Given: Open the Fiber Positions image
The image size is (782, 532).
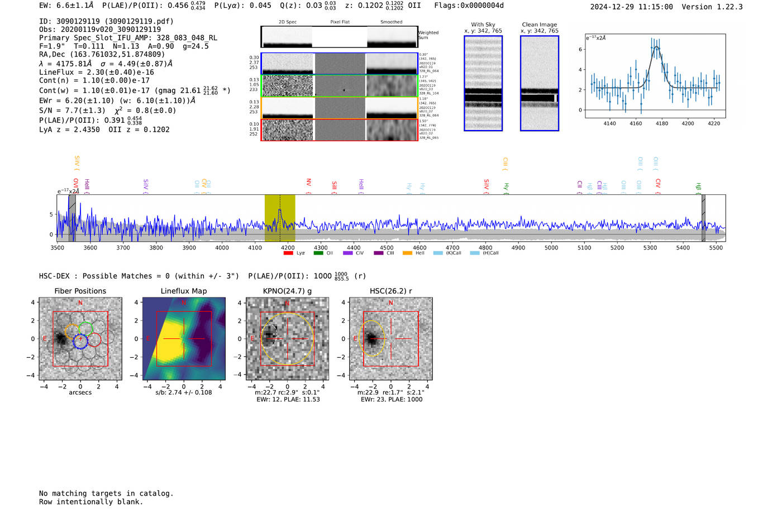Looking at the screenshot, I should click(80, 339).
